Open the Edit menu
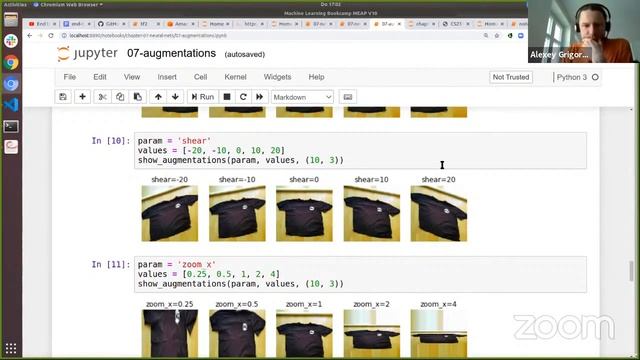 point(100,77)
